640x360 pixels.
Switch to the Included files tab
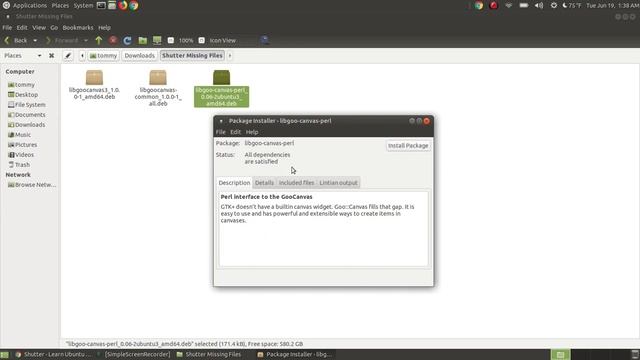point(296,182)
